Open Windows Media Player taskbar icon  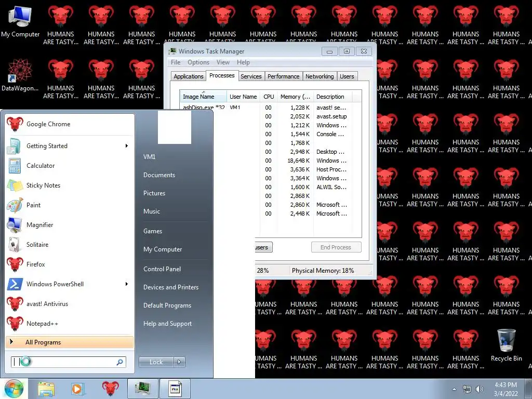pos(77,389)
